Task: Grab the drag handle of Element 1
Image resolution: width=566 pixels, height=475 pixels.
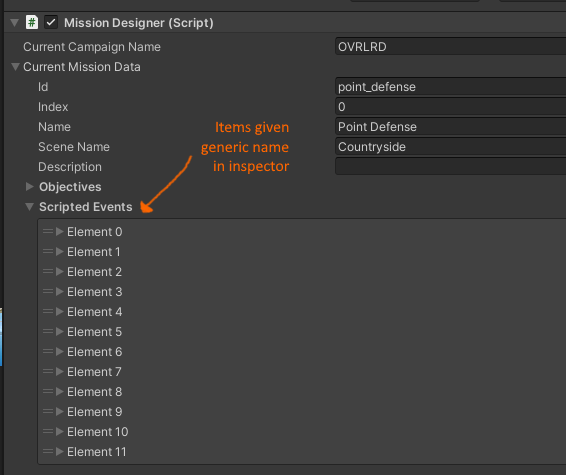Action: point(48,251)
